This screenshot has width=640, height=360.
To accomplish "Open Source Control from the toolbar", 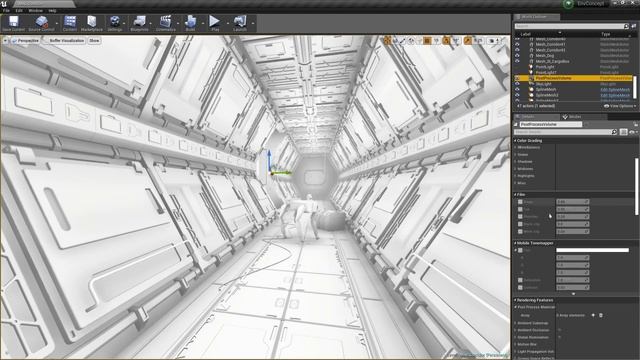I will coord(41,23).
